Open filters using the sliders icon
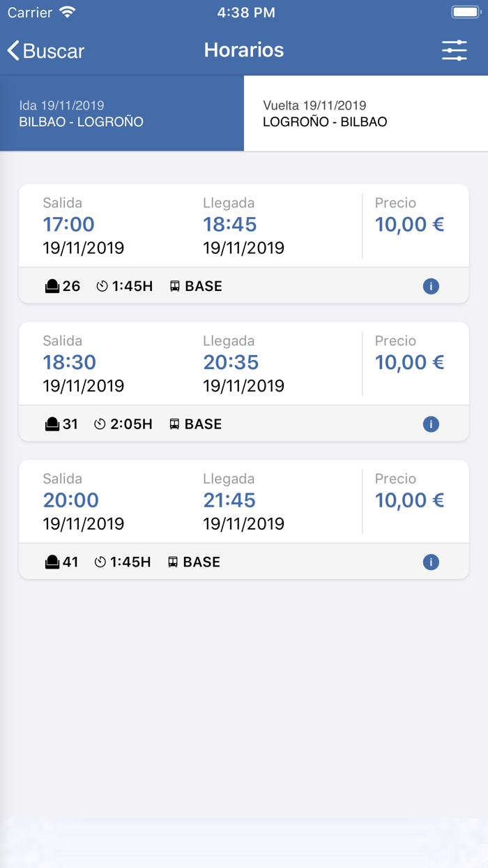Viewport: 488px width, 868px height. [455, 50]
